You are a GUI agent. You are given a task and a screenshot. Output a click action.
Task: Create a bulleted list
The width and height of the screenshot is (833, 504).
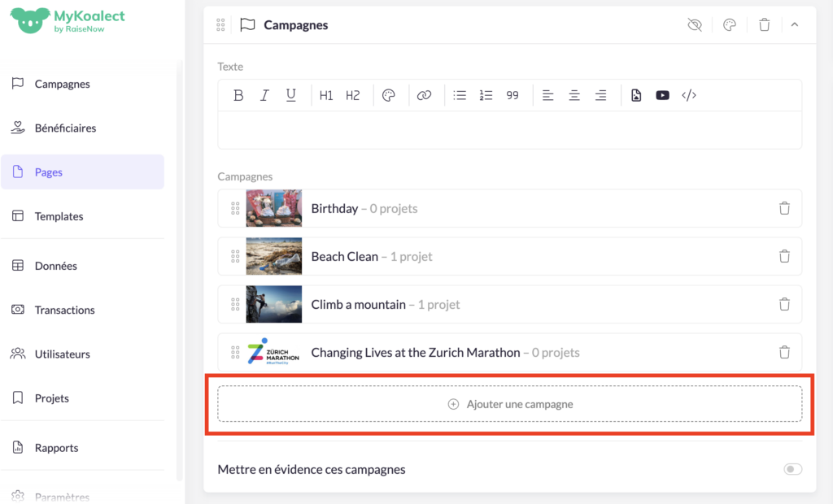(x=460, y=95)
